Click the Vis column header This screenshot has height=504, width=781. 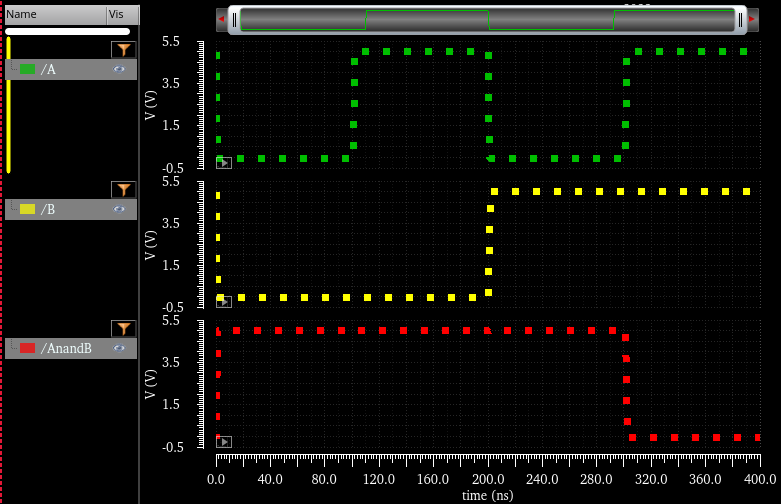point(123,14)
